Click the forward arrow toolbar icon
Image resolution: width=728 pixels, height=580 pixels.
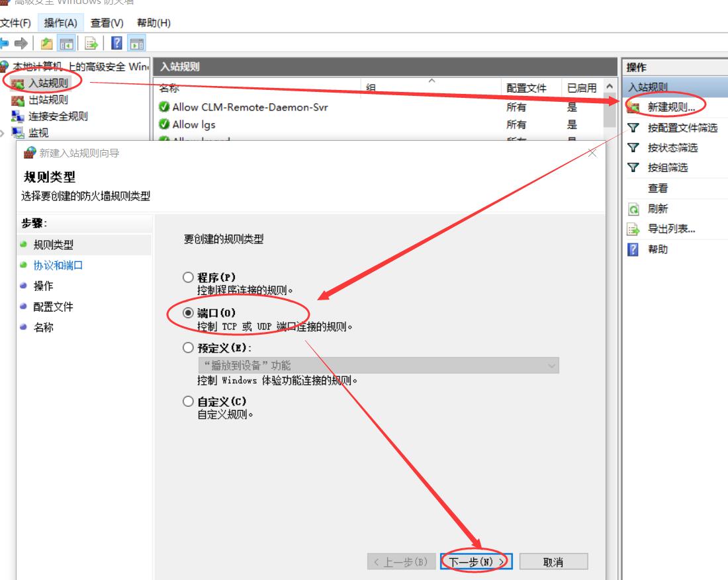pyautogui.click(x=21, y=44)
